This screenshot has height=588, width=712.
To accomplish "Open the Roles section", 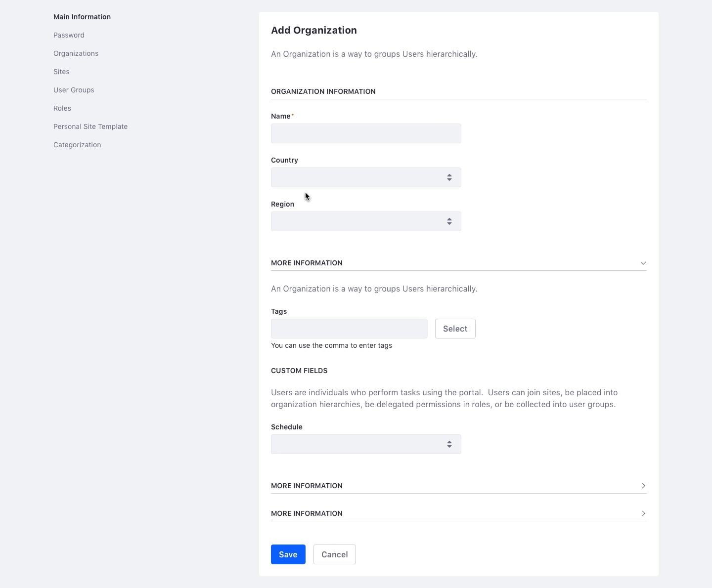I will coord(62,108).
